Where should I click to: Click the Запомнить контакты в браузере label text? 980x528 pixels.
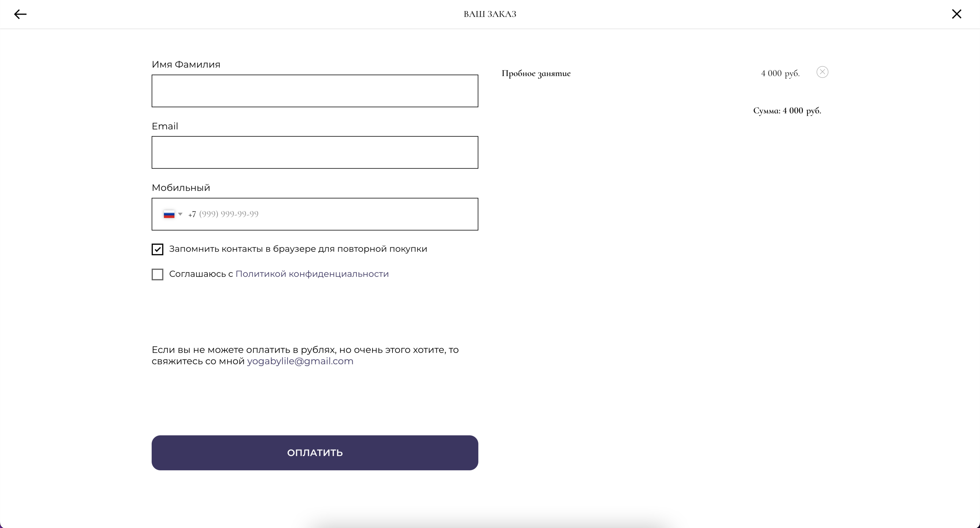tap(298, 249)
